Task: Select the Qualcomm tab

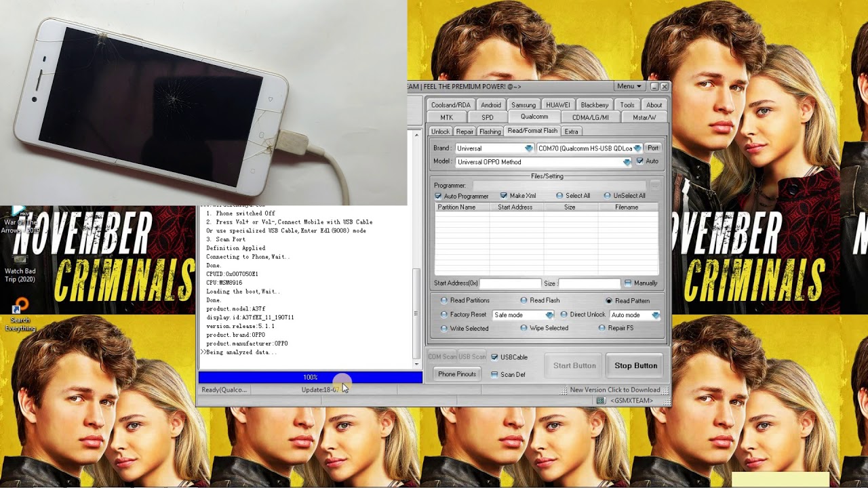Action: (534, 117)
